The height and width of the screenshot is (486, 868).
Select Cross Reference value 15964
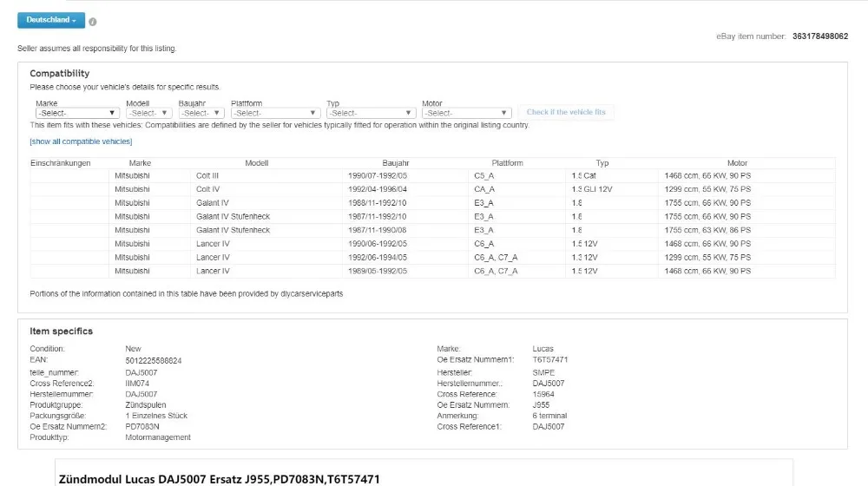pyautogui.click(x=543, y=394)
